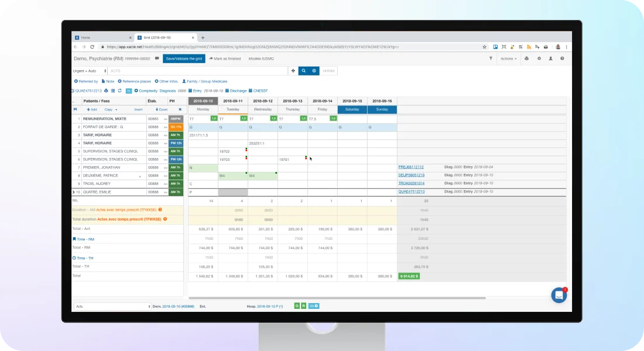Screen dimensions: 644x351
Task: Click the CNESST link
Action: click(258, 91)
